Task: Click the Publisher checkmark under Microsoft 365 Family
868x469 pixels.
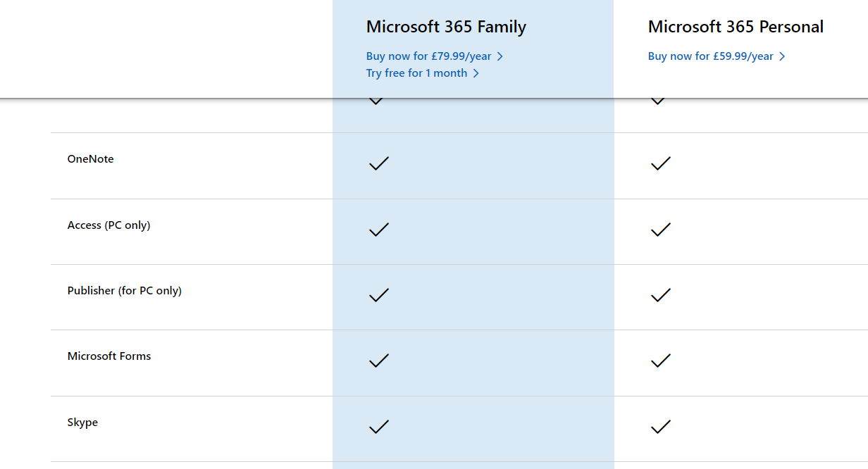Action: pyautogui.click(x=379, y=295)
